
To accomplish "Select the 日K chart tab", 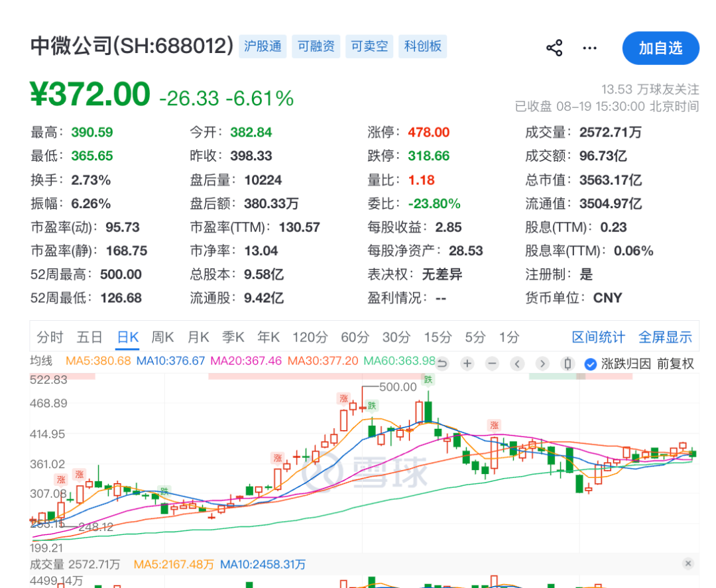I will click(127, 337).
